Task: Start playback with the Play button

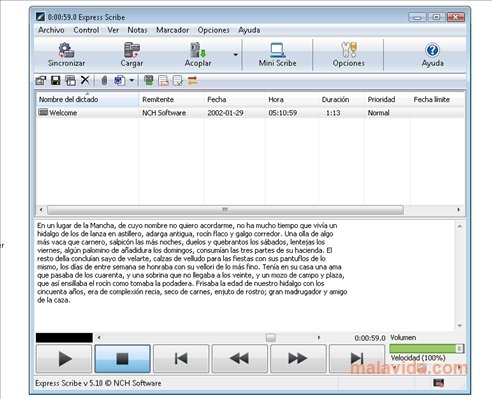Action: [x=64, y=359]
